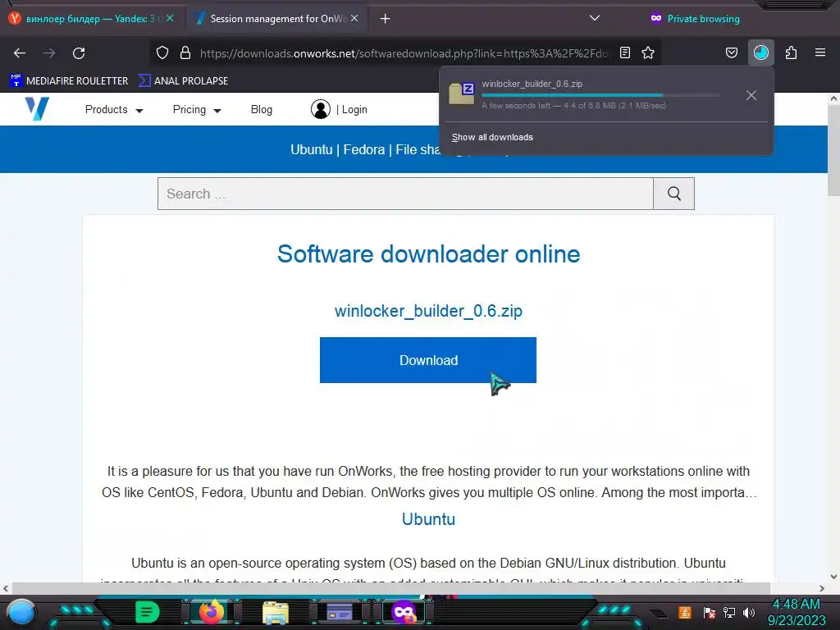Viewport: 840px width, 630px height.
Task: Click the scroll right arrow on horizontal scrollbar
Action: 822,588
